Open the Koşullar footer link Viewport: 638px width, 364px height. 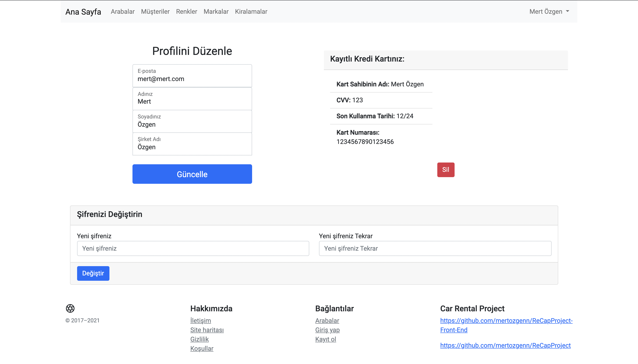(x=202, y=348)
